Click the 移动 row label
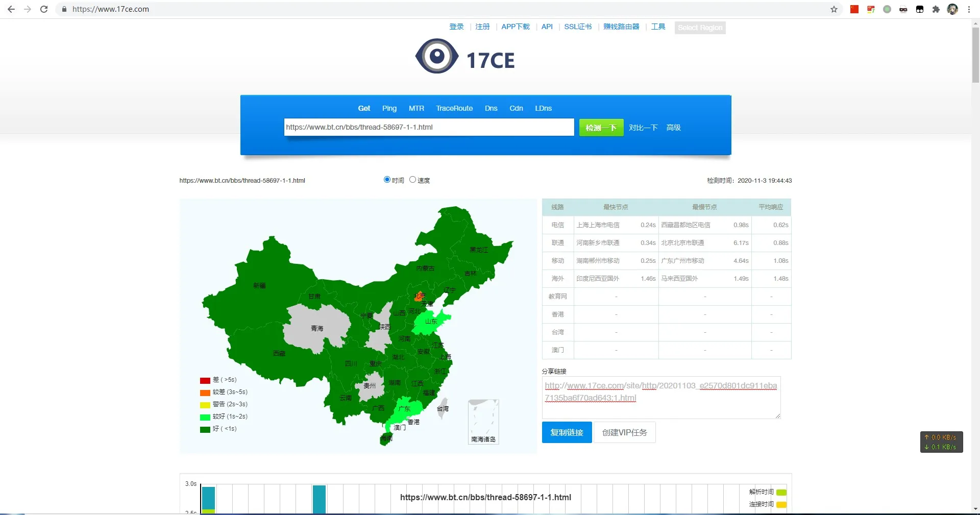 [x=558, y=261]
